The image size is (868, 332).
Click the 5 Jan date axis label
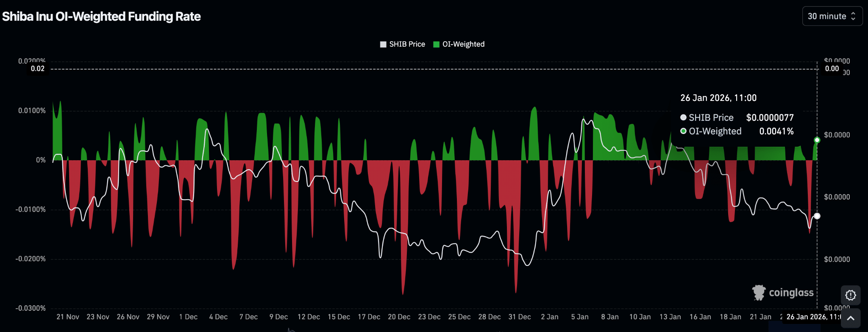pos(579,317)
